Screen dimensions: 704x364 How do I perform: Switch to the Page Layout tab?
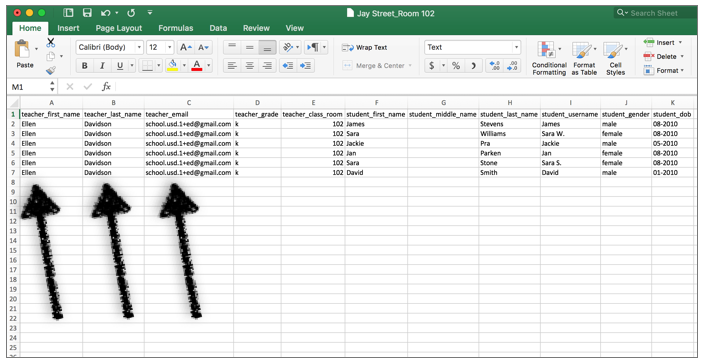(119, 28)
